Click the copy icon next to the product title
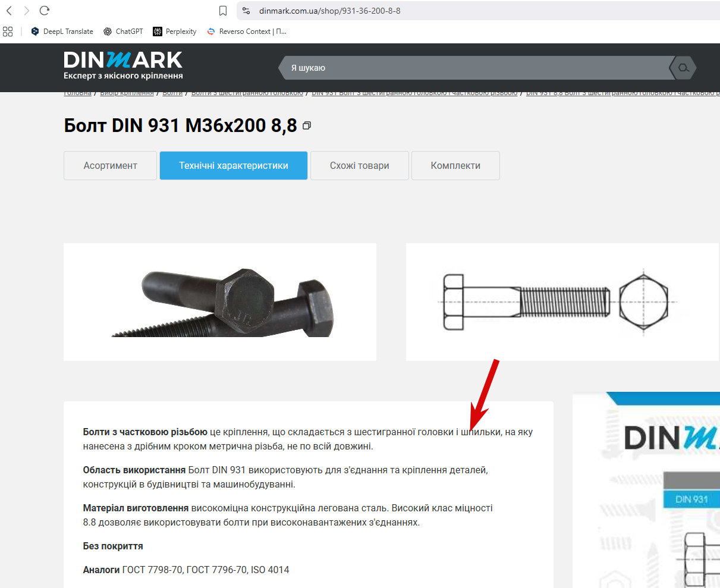The height and width of the screenshot is (588, 720). [307, 126]
